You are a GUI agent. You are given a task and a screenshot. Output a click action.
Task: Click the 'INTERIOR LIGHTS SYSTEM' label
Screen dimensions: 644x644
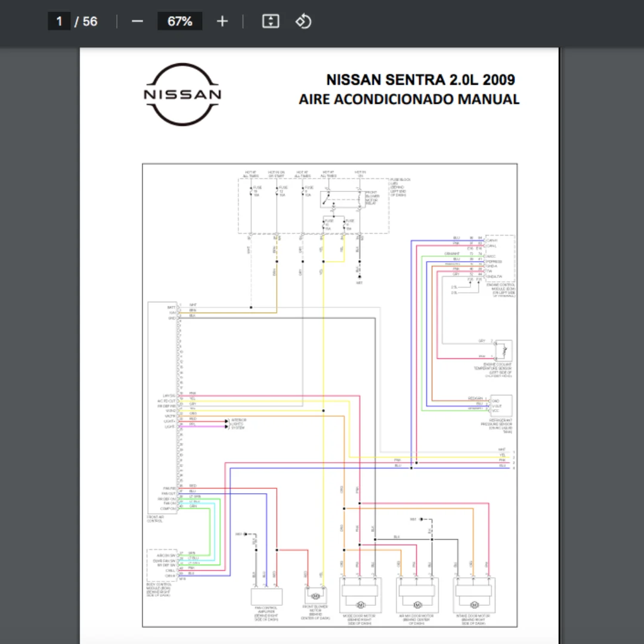click(x=238, y=424)
